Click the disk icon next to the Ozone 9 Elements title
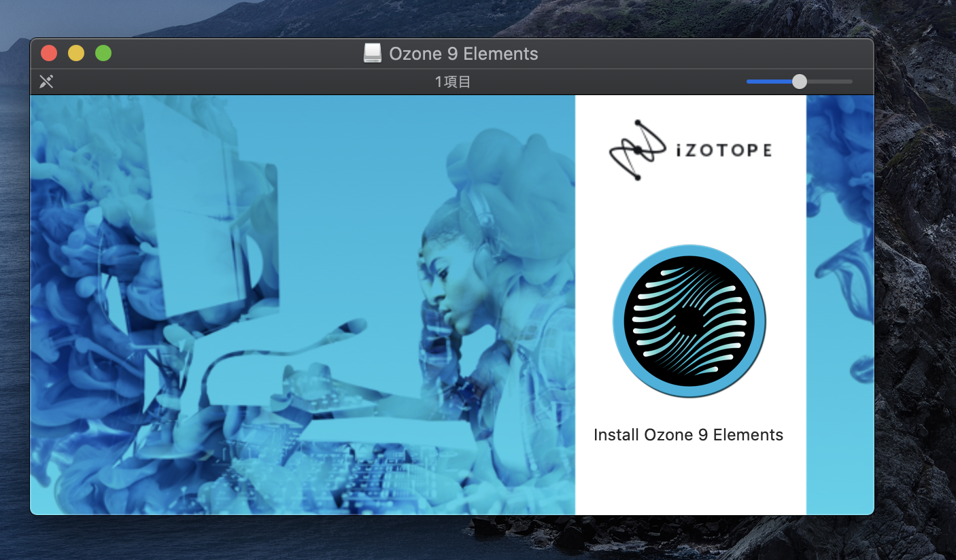This screenshot has height=560, width=956. click(373, 54)
